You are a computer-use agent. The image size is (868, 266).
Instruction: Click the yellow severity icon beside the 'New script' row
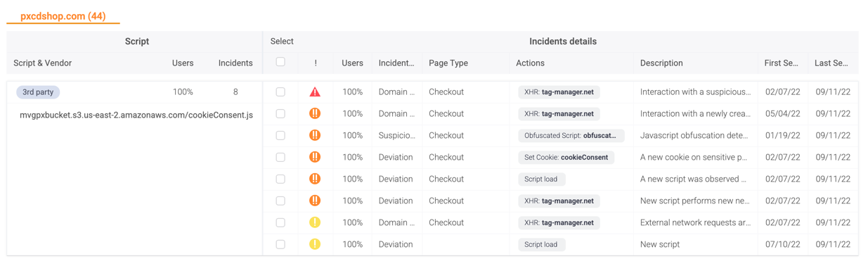click(x=315, y=244)
